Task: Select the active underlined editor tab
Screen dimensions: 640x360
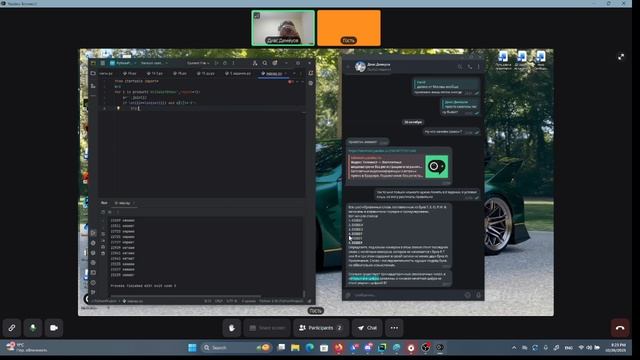Action: [273, 73]
